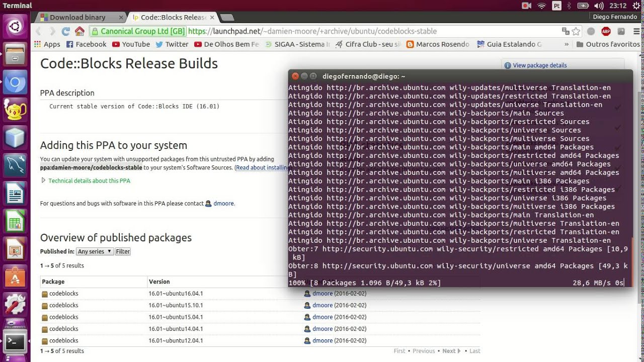Go forward in the browser
The width and height of the screenshot is (644, 362).
click(x=52, y=31)
